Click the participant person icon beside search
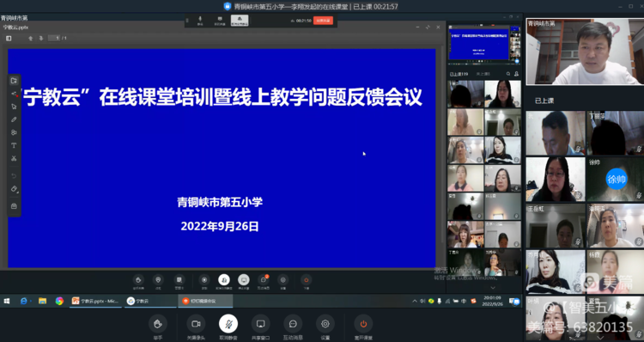This screenshot has width=644, height=342. [516, 74]
